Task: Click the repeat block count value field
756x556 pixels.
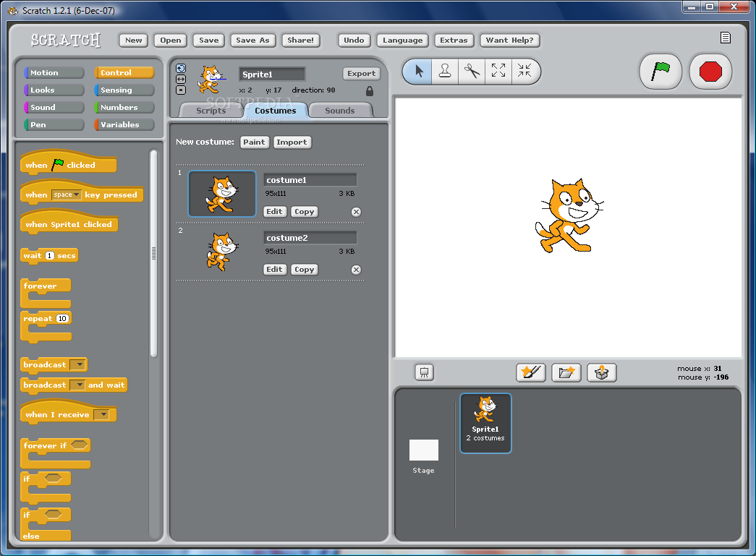Action: coord(62,318)
